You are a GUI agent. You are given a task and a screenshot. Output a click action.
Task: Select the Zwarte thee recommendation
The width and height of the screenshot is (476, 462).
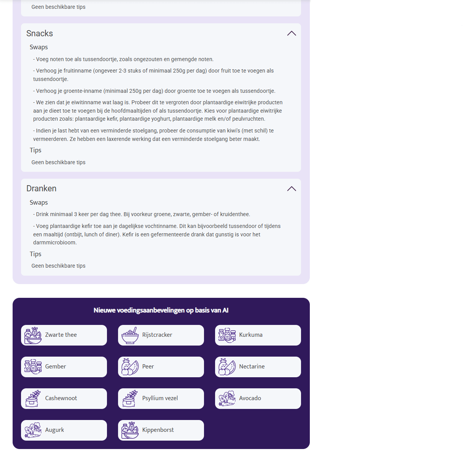click(x=64, y=335)
